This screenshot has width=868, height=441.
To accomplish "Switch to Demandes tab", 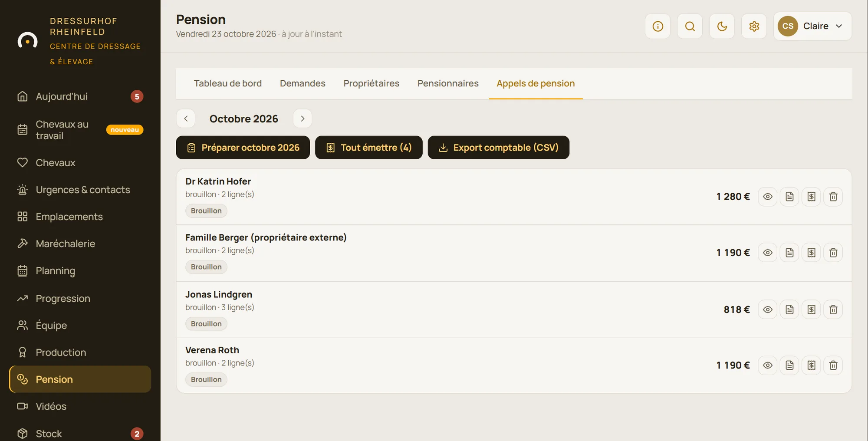I will (302, 83).
